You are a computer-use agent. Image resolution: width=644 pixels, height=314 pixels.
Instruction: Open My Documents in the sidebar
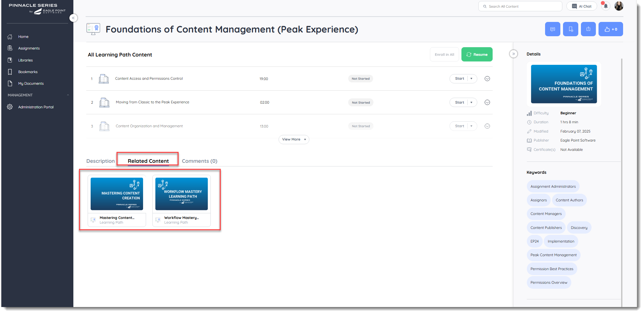point(31,83)
